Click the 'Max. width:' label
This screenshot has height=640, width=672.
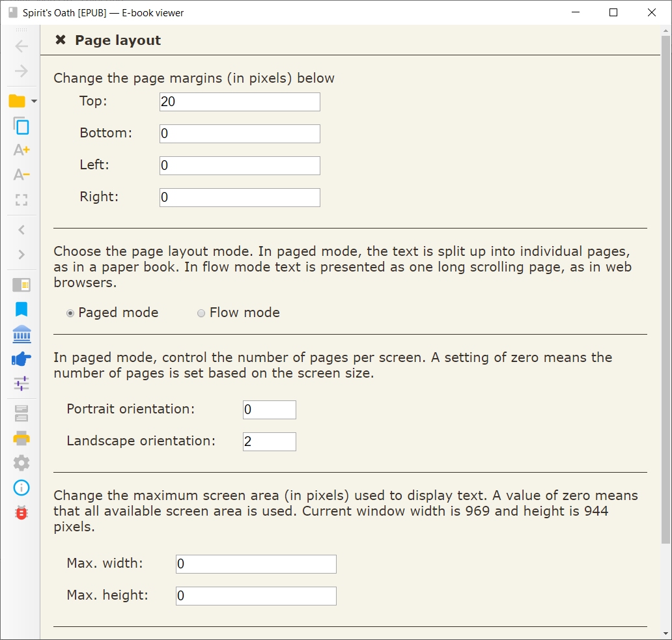tap(105, 563)
